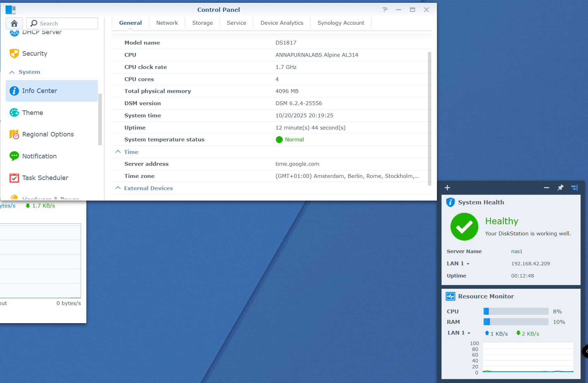The height and width of the screenshot is (383, 588).
Task: Open Notification settings
Action: coord(39,156)
